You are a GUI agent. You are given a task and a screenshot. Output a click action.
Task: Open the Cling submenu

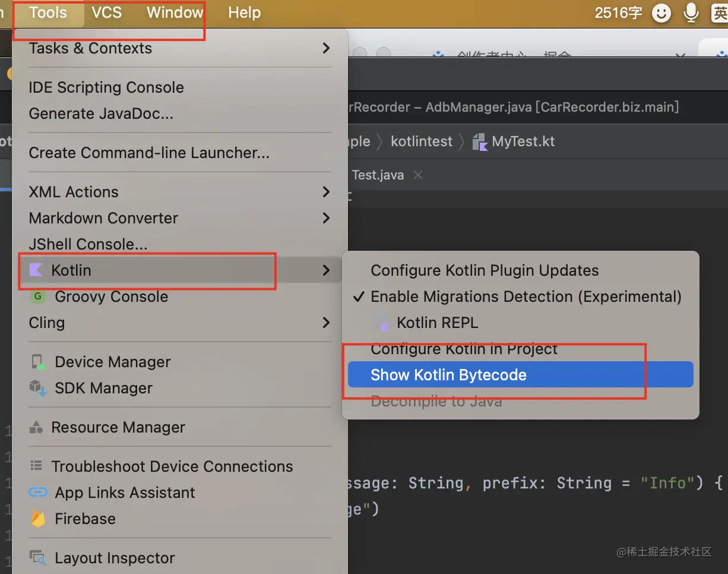(180, 323)
